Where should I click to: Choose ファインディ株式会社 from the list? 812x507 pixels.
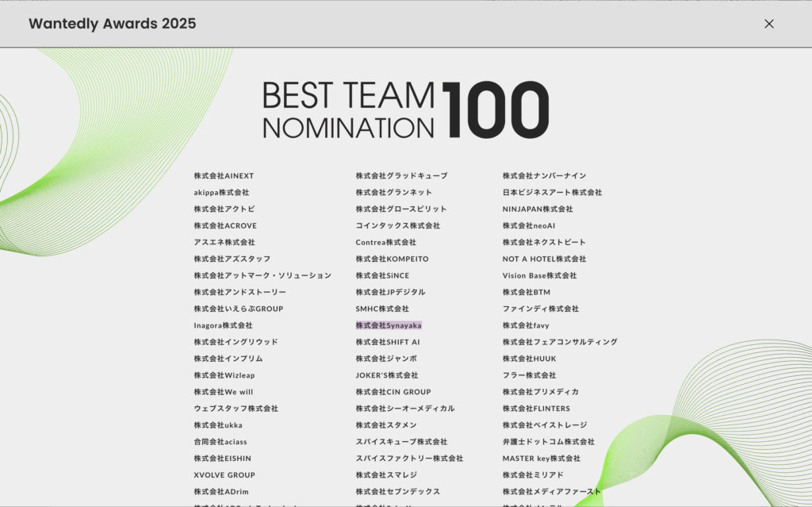point(541,309)
